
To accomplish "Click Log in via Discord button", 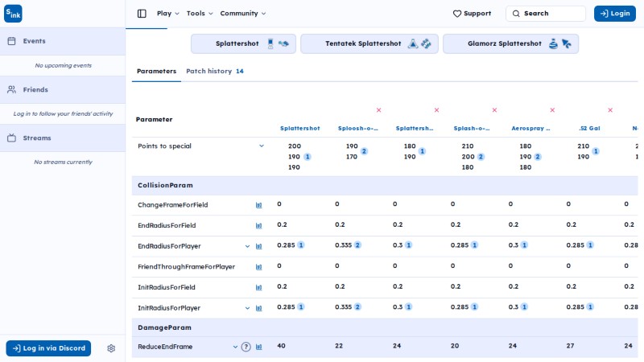I will (x=48, y=348).
